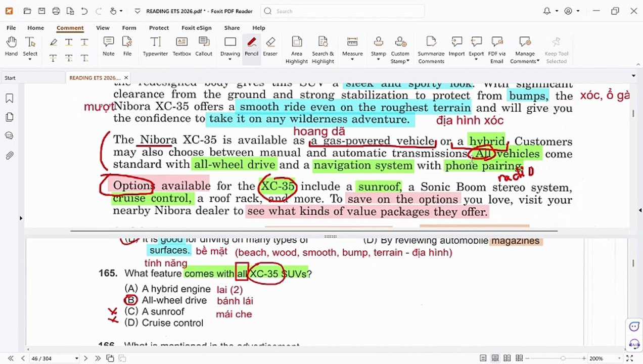Activate the Typewriter tool

[x=155, y=47]
